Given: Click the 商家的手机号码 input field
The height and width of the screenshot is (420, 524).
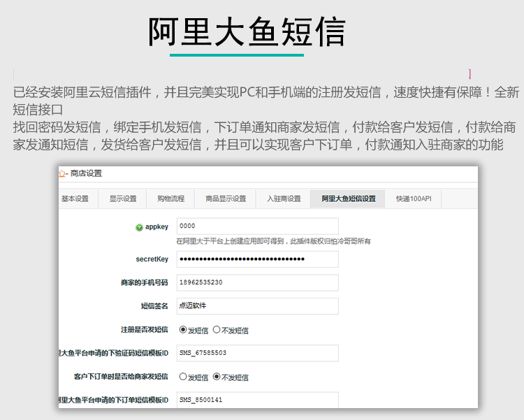Looking at the screenshot, I should [x=258, y=282].
